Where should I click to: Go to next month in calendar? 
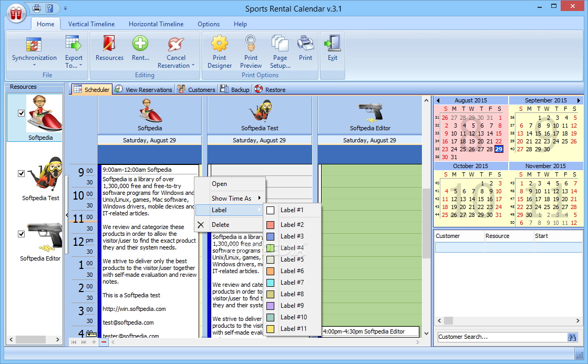tap(579, 100)
